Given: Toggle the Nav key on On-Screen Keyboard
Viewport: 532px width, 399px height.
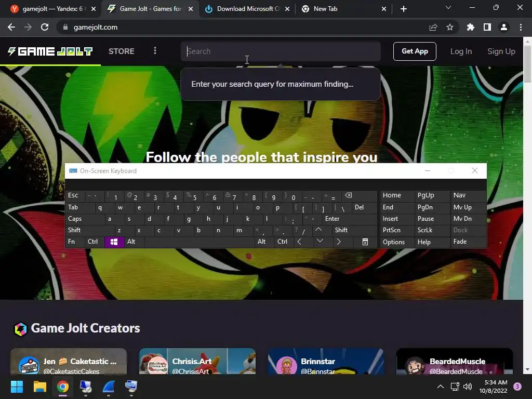Looking at the screenshot, I should pos(468,195).
